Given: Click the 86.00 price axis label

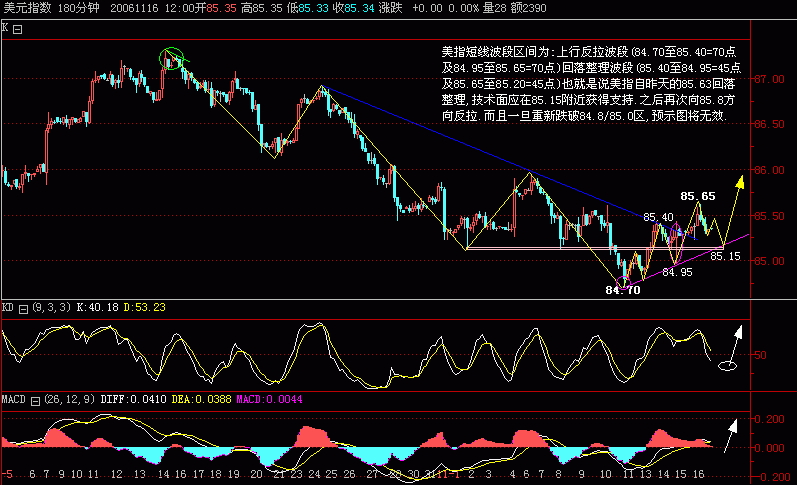Looking at the screenshot, I should point(769,170).
